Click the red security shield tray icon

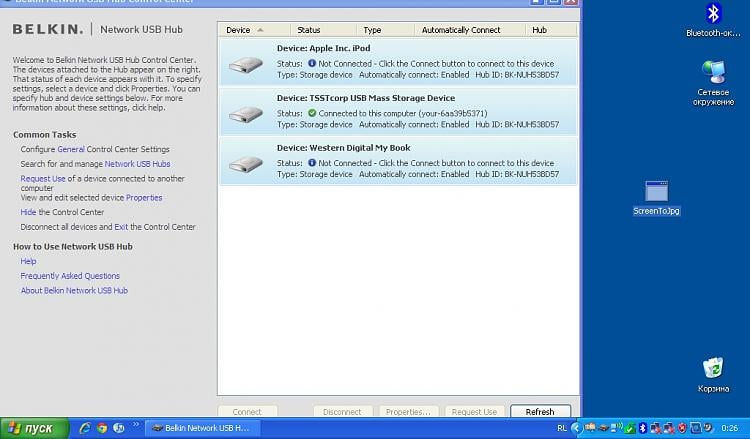click(x=682, y=428)
